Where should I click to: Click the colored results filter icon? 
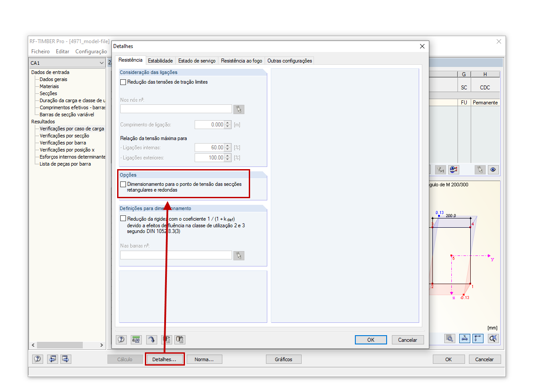(x=454, y=170)
